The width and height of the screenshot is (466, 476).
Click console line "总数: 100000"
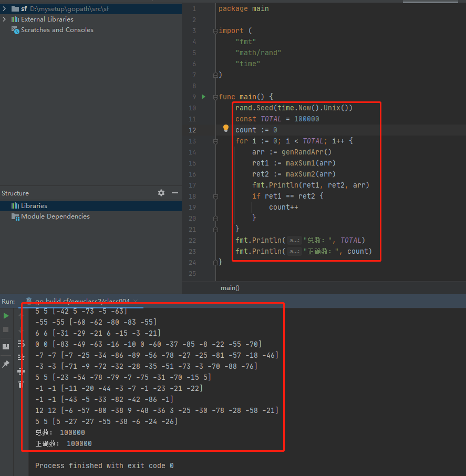[60, 432]
